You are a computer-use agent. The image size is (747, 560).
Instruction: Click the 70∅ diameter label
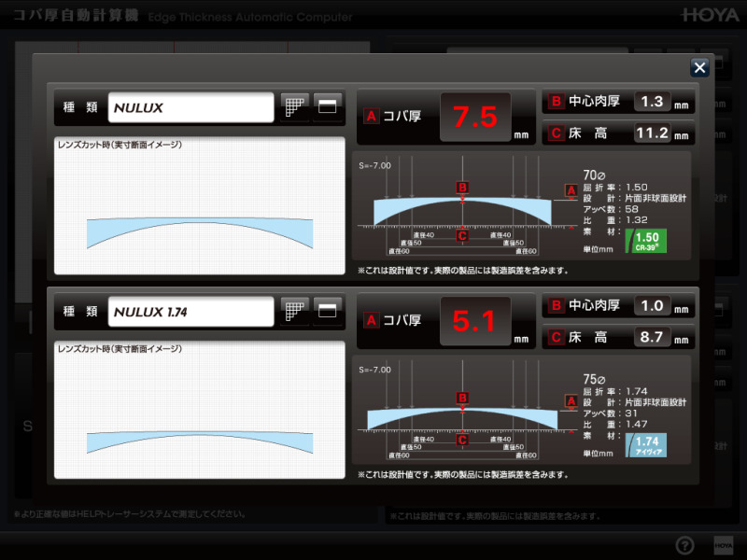(x=594, y=175)
